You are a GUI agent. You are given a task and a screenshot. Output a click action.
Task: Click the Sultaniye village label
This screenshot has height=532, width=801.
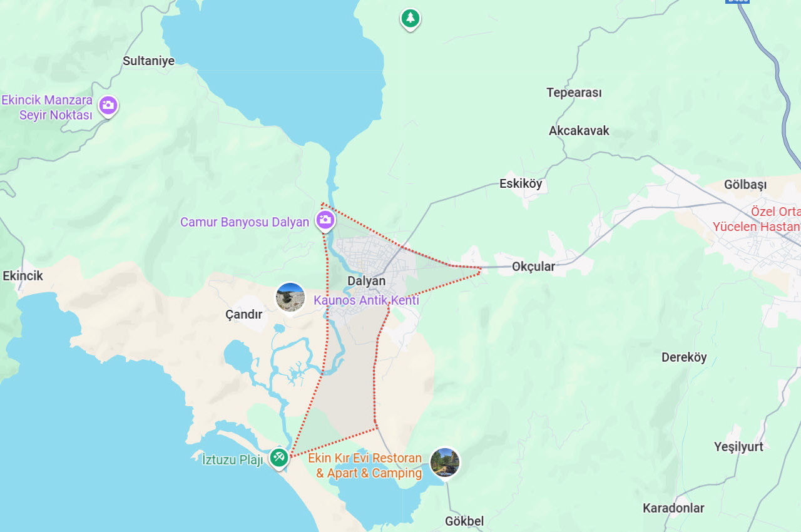[x=148, y=61]
